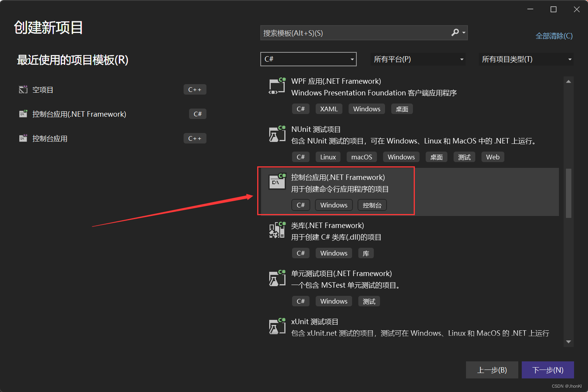Expand search options arrow next to magnifier
Screen dimensions: 588x392
pos(464,33)
